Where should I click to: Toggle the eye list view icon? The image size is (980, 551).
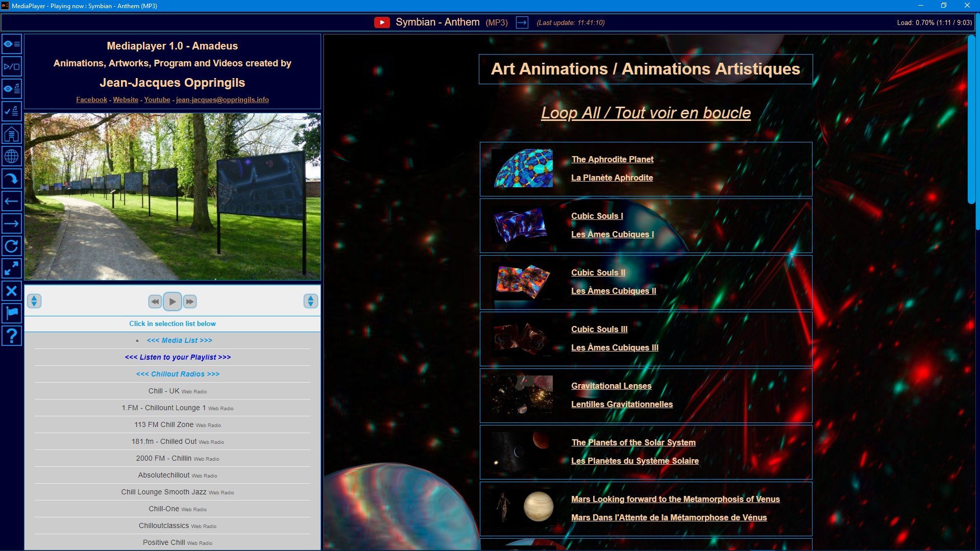pos(11,44)
